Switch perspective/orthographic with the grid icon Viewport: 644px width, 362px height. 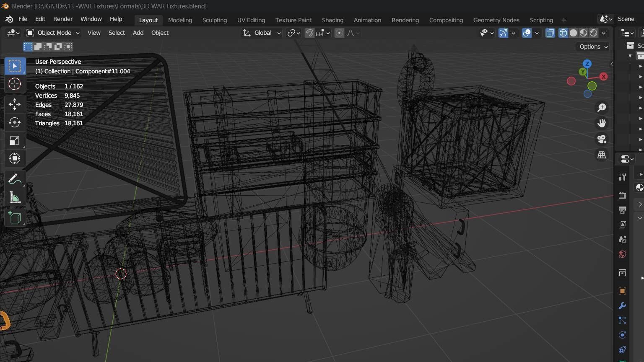[602, 155]
